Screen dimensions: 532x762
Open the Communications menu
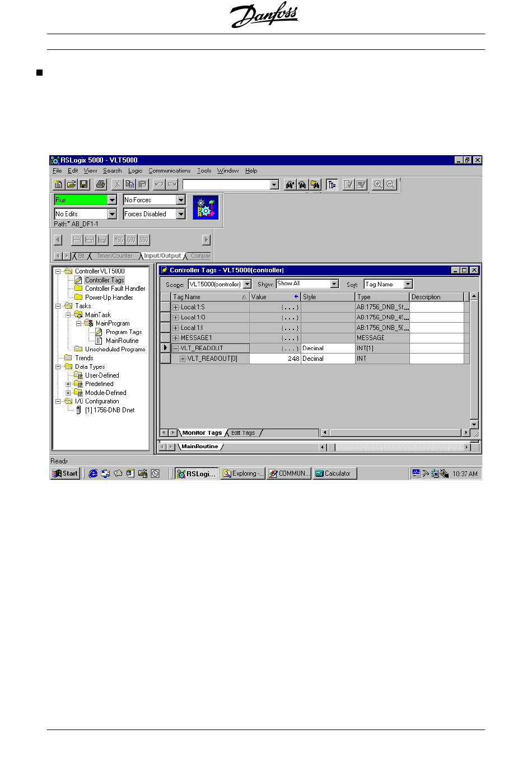pos(170,171)
